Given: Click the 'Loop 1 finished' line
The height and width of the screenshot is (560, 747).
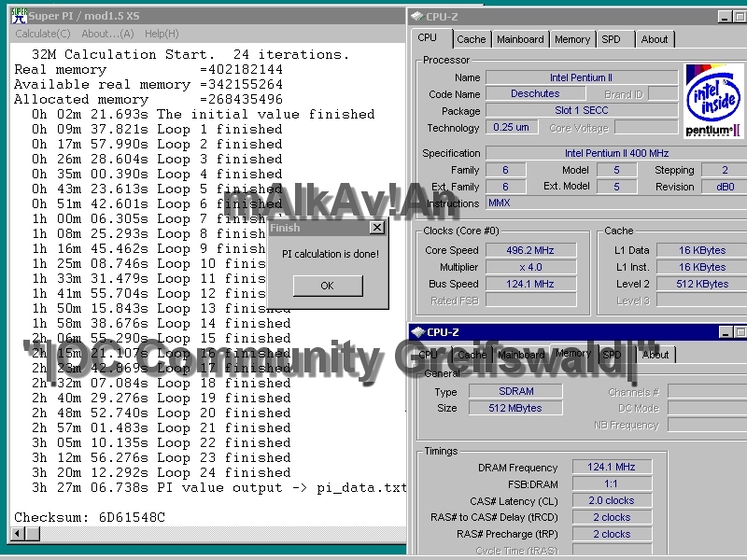Looking at the screenshot, I should [x=157, y=129].
